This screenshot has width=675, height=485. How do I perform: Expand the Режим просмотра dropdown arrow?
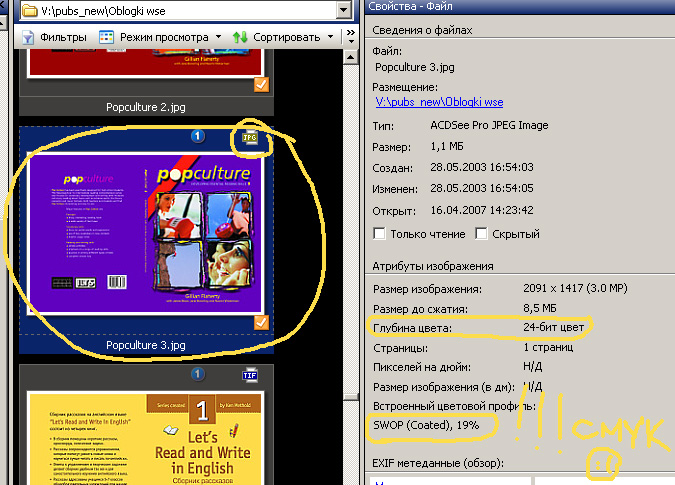(x=218, y=37)
